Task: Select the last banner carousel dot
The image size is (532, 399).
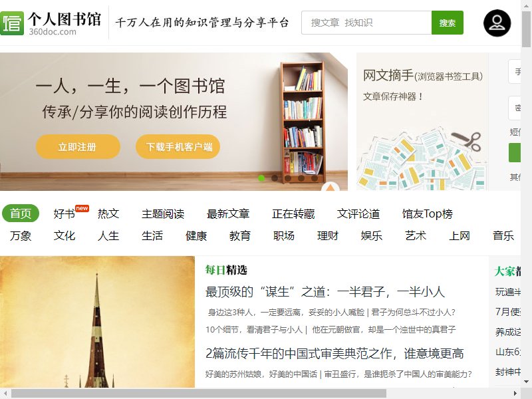Action: click(x=315, y=178)
